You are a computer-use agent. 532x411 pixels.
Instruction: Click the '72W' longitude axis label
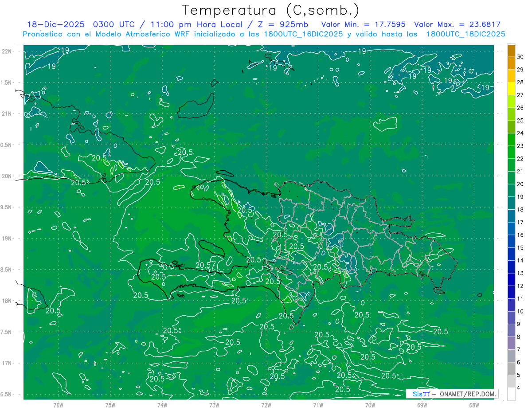[x=266, y=405]
